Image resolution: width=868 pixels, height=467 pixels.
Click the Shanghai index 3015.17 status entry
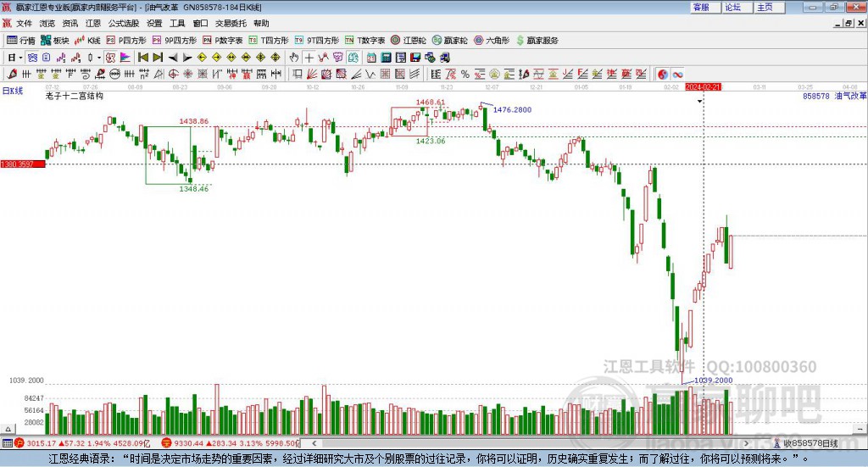[x=83, y=443]
